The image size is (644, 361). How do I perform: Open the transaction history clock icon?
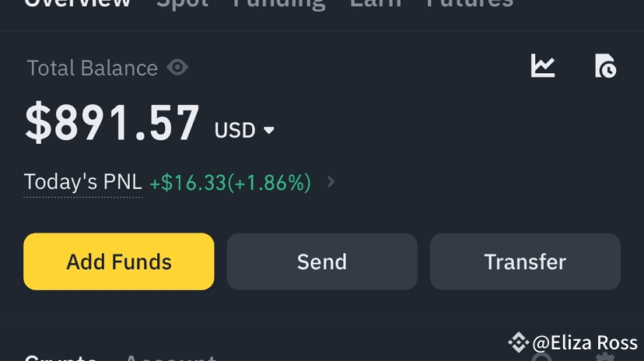[605, 65]
